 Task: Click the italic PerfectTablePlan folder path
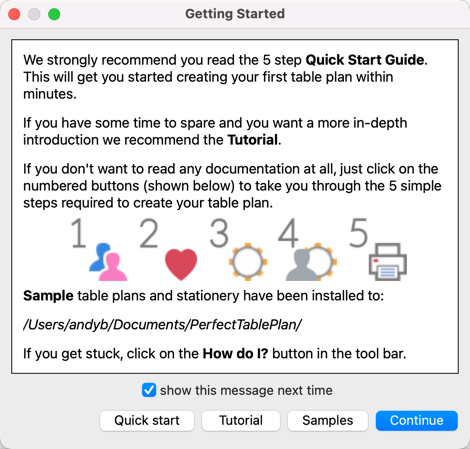[x=162, y=325]
